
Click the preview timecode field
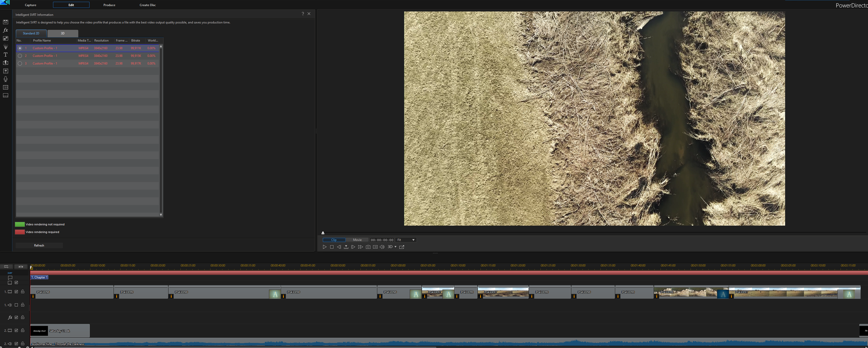(x=382, y=240)
